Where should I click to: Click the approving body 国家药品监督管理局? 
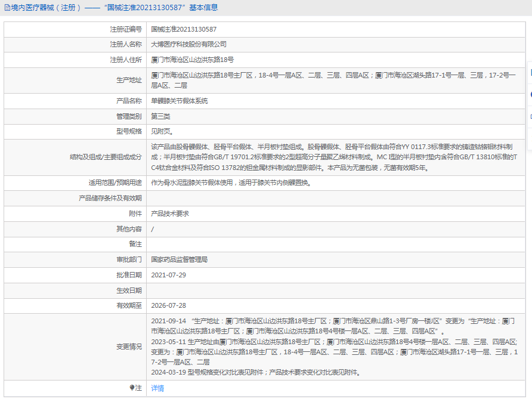pyautogui.click(x=179, y=260)
